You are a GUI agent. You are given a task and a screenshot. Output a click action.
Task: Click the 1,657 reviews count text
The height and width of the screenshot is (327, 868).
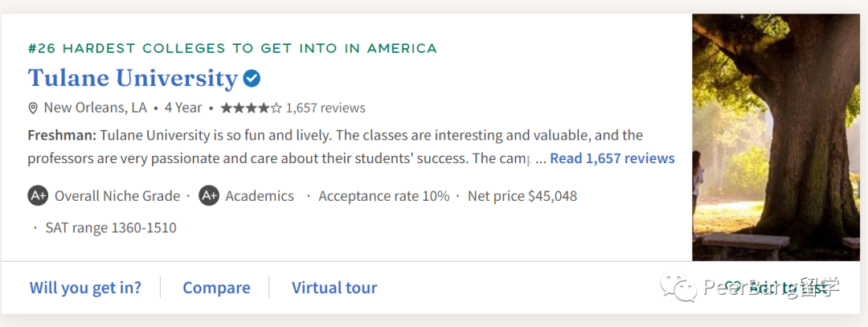pyautogui.click(x=325, y=108)
